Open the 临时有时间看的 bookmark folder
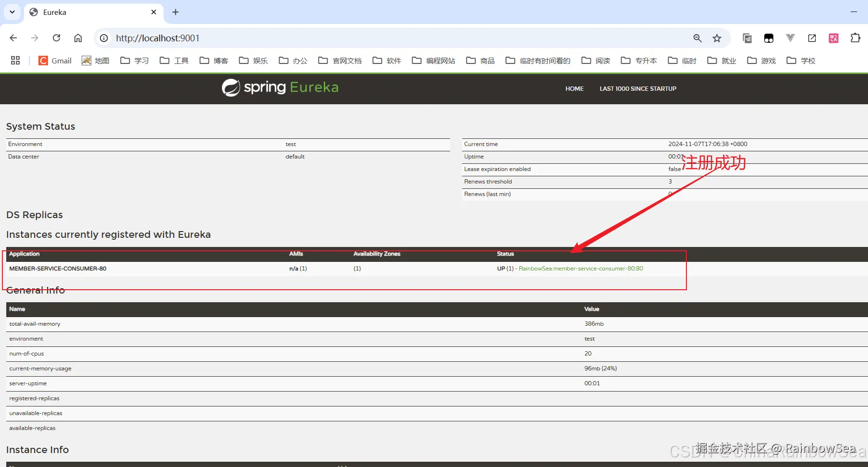The width and height of the screenshot is (868, 467). pyautogui.click(x=538, y=61)
